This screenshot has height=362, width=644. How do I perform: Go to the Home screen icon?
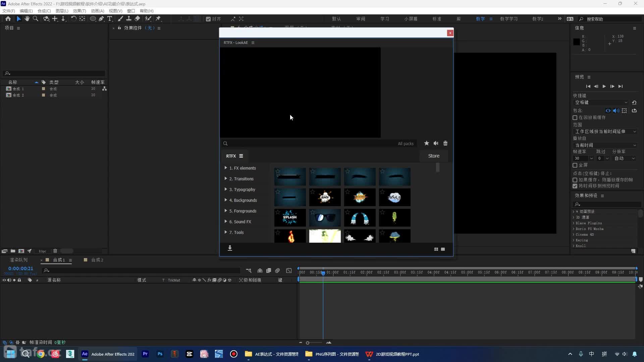click(8, 19)
